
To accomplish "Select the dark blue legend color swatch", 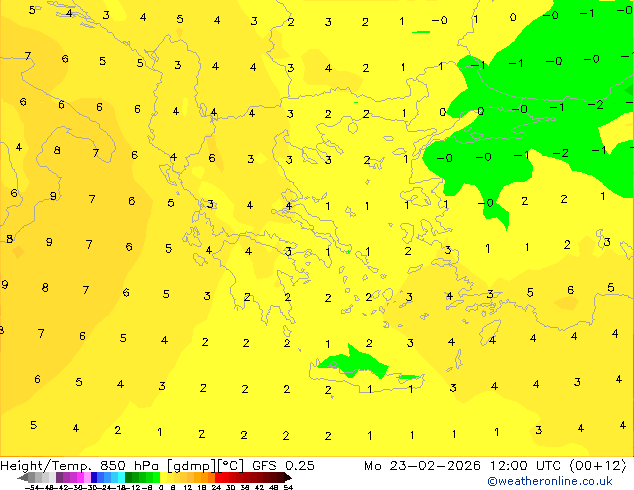I will pos(94,477).
